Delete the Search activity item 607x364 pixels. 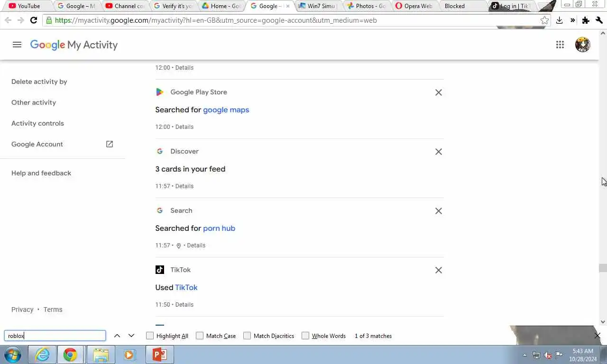pos(439,211)
